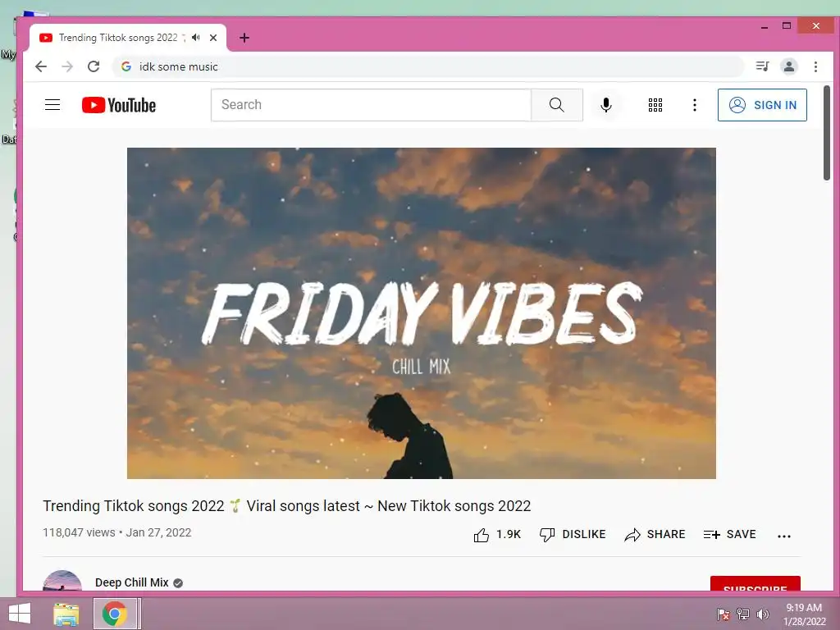Focus the YouTube Search box
Screen dimensions: 840x630
tap(371, 105)
